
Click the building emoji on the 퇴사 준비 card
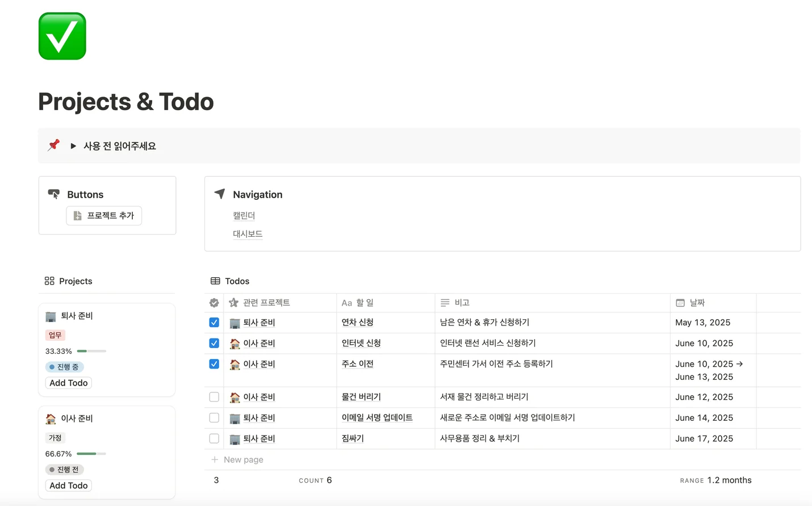tap(51, 316)
